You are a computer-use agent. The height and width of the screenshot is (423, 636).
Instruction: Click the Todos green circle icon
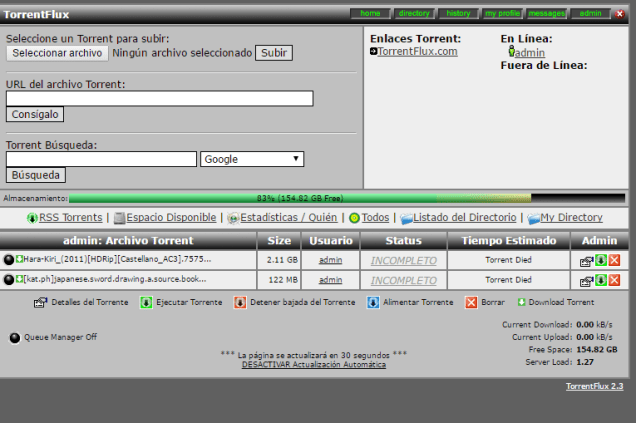tap(354, 218)
